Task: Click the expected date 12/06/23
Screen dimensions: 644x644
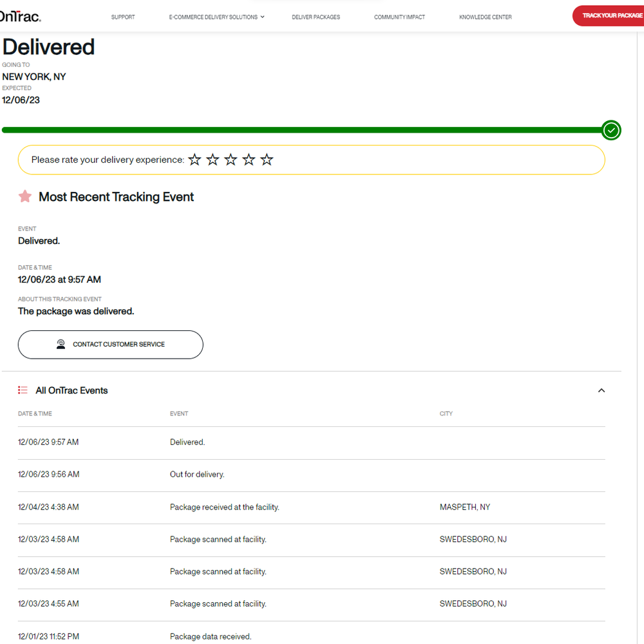Action: (x=21, y=100)
